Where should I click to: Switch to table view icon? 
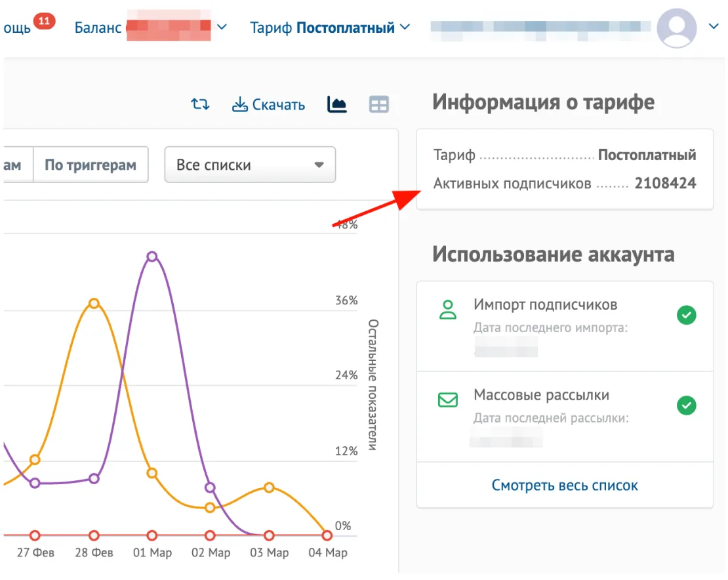379,104
